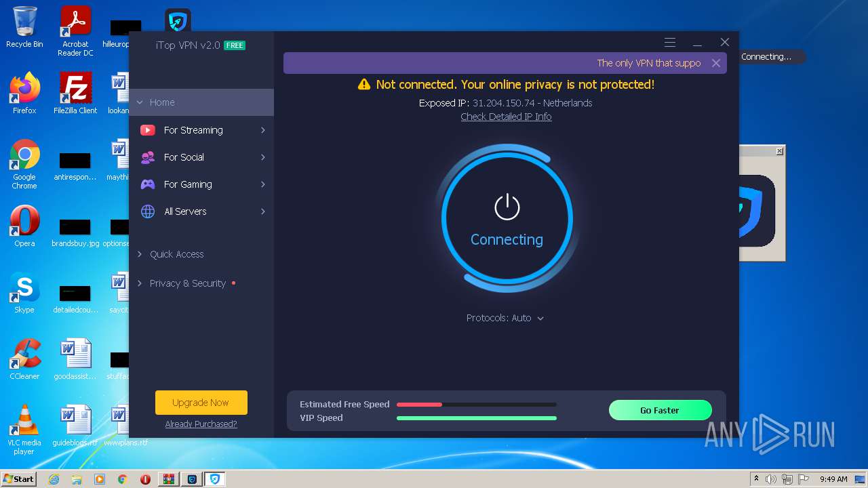Open FileZilla Client shortcut
Screen dimensions: 868x488
[x=75, y=94]
